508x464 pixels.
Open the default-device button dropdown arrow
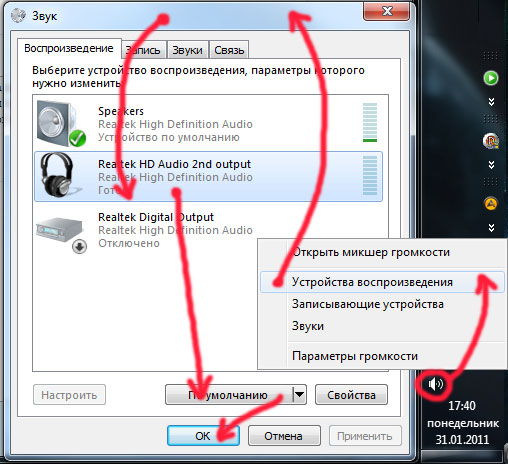tap(299, 395)
